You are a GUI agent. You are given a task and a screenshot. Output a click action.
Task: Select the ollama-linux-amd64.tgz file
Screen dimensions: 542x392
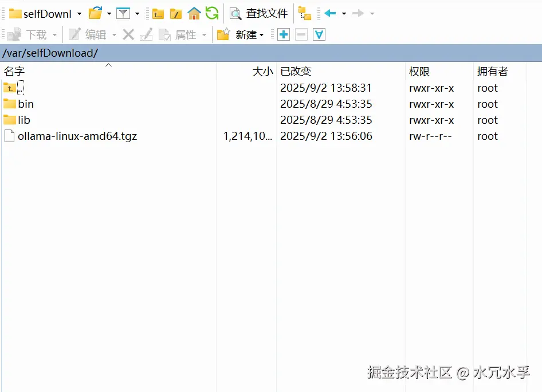(x=71, y=136)
